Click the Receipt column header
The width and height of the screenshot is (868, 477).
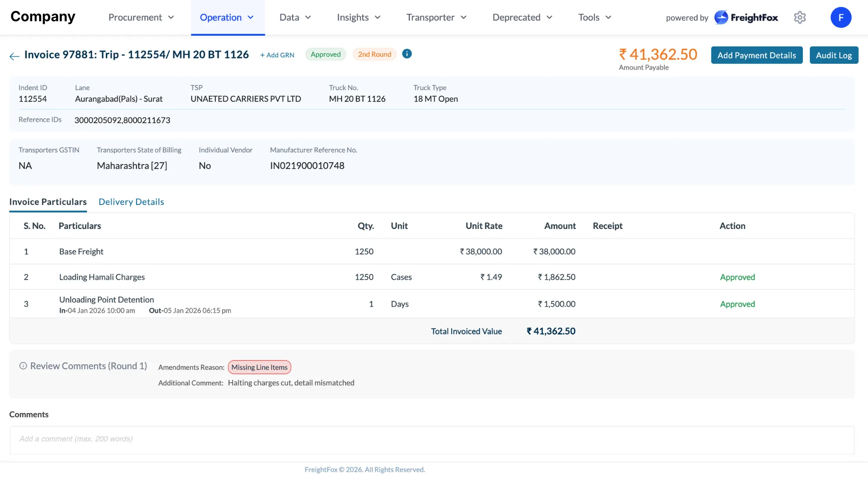tap(607, 226)
